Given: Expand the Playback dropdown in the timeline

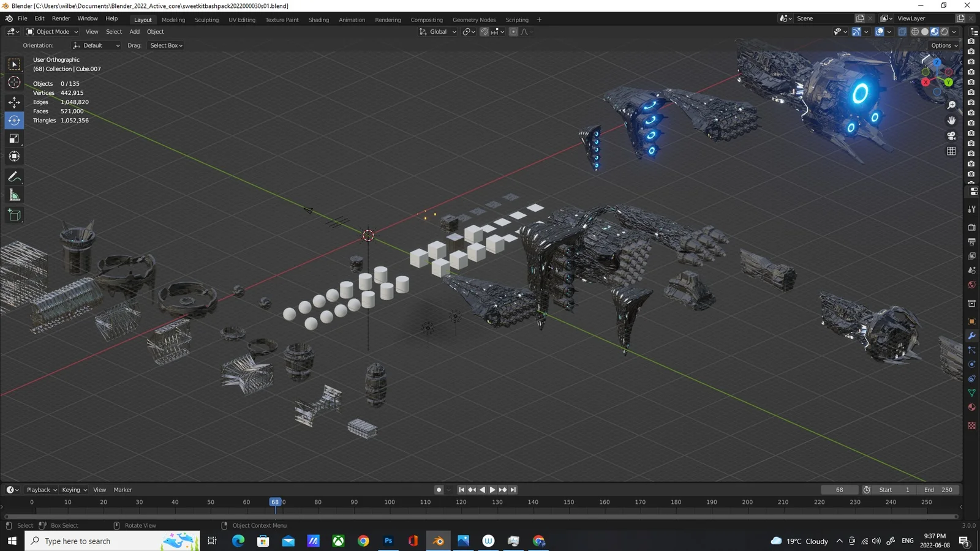Looking at the screenshot, I should click(40, 489).
